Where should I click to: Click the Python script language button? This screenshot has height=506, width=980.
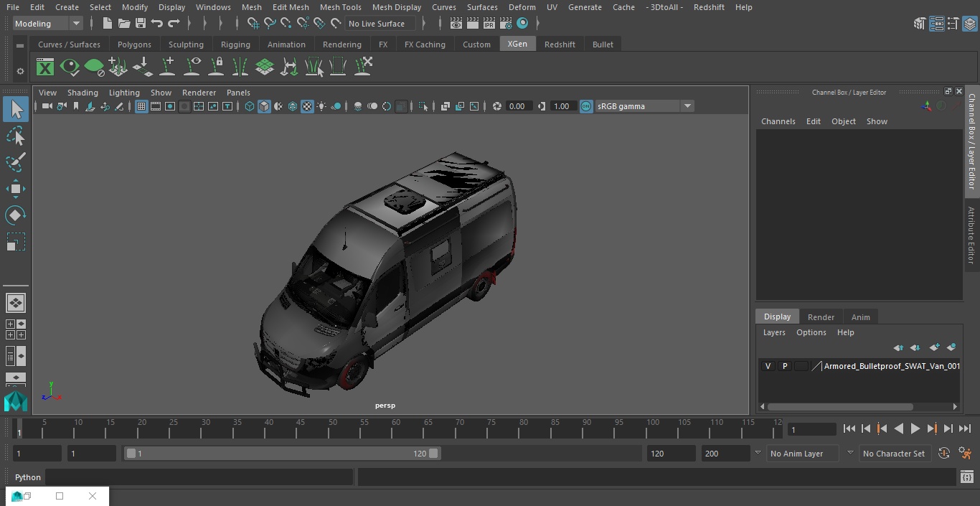coord(28,477)
